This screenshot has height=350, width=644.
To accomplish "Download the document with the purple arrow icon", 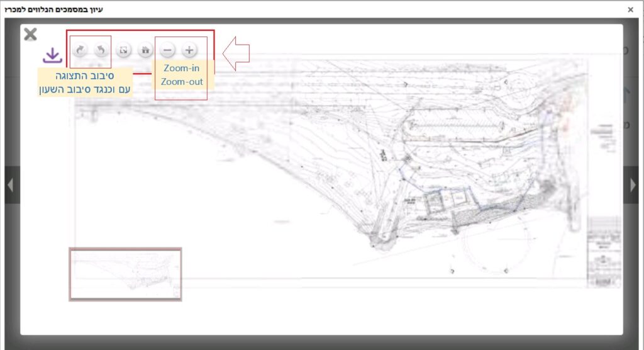I will pyautogui.click(x=53, y=56).
